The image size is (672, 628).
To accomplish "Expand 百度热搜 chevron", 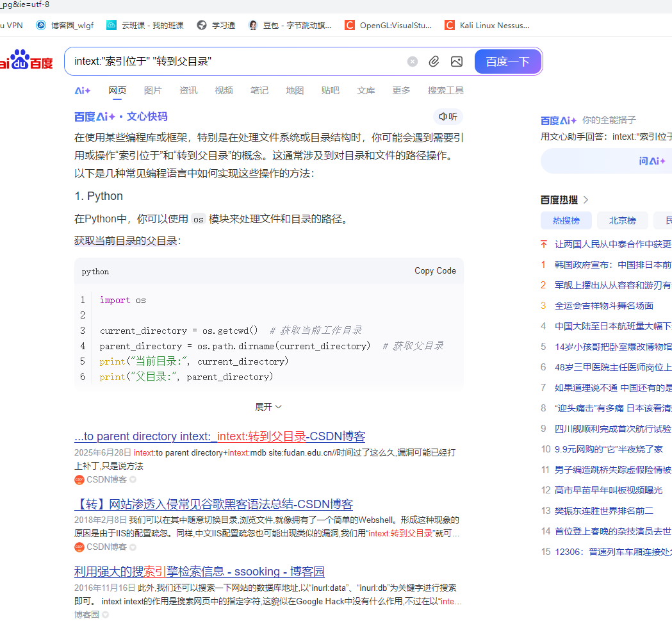I will [x=586, y=200].
